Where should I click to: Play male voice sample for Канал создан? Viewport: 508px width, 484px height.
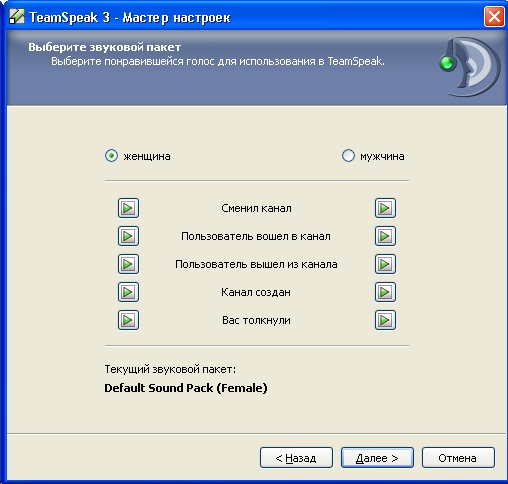click(x=385, y=292)
